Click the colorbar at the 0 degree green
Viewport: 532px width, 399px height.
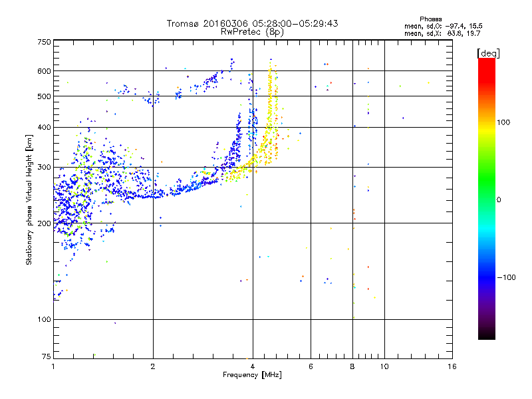coord(487,199)
